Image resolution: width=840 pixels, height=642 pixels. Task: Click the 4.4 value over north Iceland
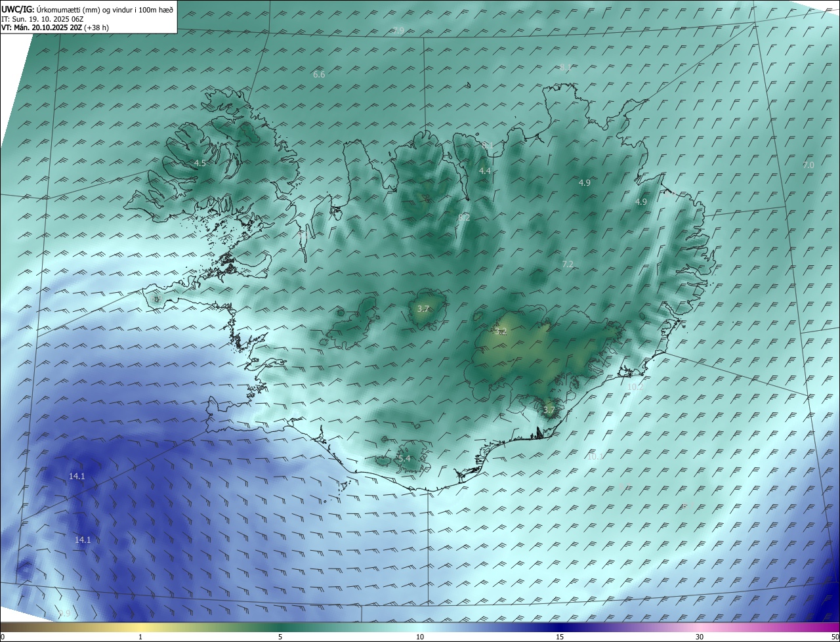485,171
